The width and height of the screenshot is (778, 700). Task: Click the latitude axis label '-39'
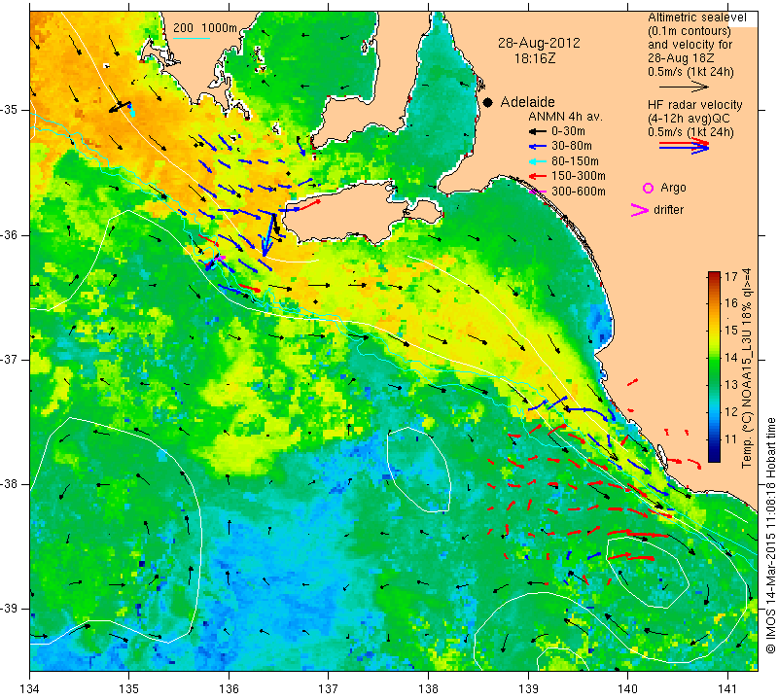click(x=11, y=609)
